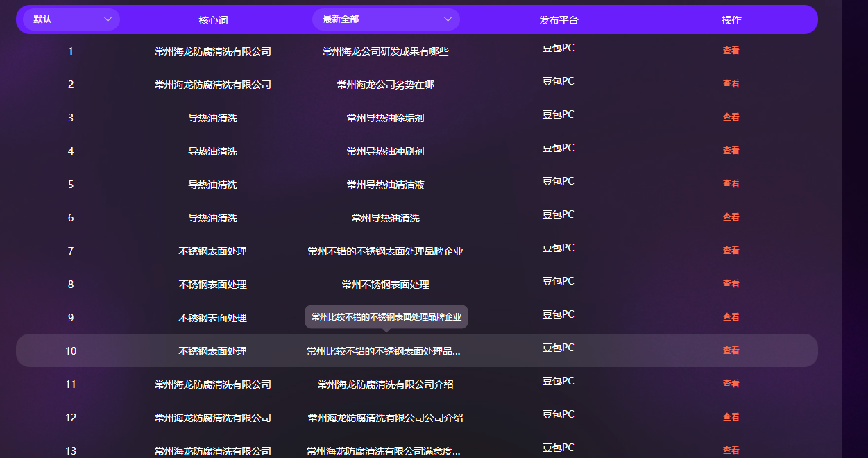Click core word 不锈钢表面处理 in row 10
The width and height of the screenshot is (868, 458).
213,351
